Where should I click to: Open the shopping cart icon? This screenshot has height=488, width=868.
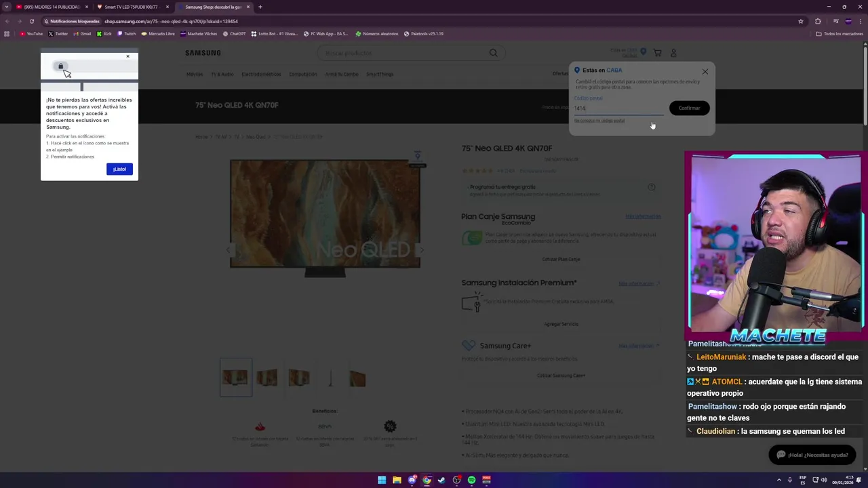tap(657, 53)
